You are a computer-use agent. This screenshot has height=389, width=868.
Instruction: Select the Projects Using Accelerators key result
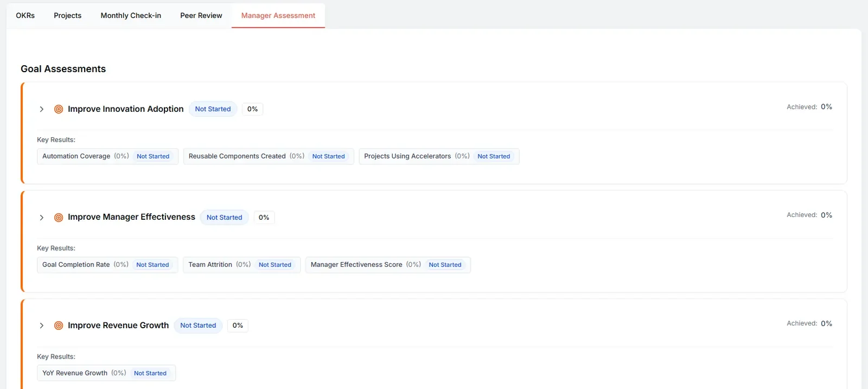click(x=439, y=156)
